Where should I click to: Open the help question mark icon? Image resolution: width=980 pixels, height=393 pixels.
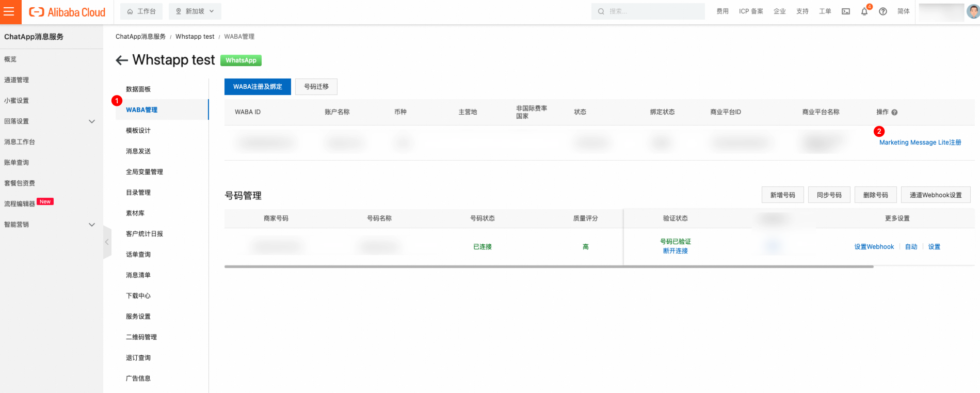point(883,11)
